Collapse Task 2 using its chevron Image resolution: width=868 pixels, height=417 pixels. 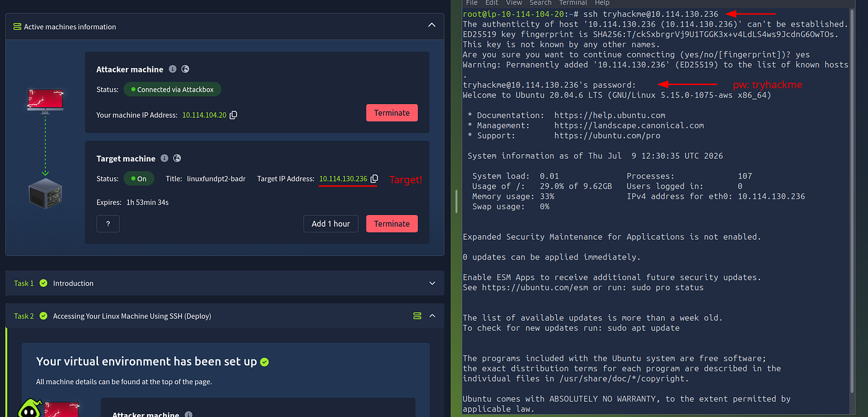point(432,315)
